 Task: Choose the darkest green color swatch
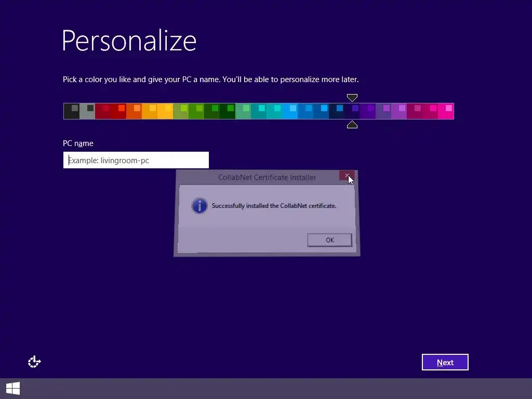click(x=228, y=111)
